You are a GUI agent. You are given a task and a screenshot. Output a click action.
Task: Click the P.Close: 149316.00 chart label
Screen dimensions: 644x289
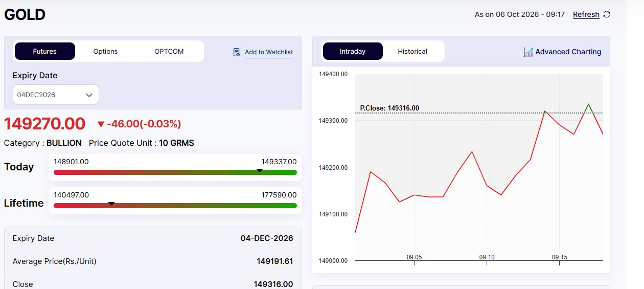pos(389,108)
